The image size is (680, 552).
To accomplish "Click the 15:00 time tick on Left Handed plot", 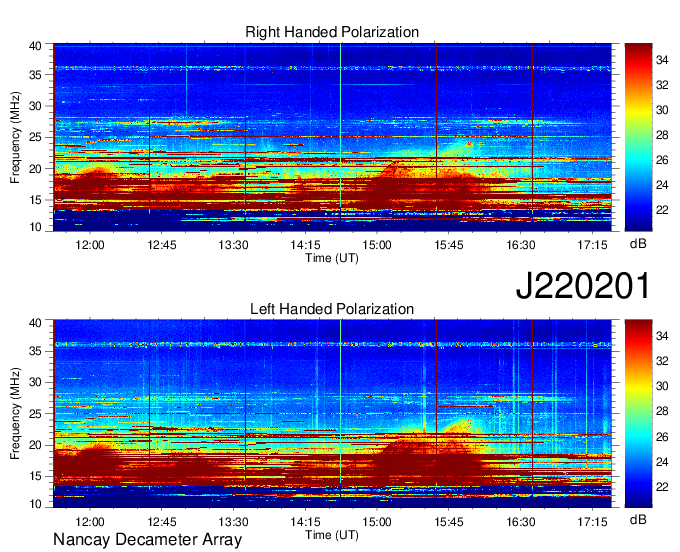I will tap(377, 521).
